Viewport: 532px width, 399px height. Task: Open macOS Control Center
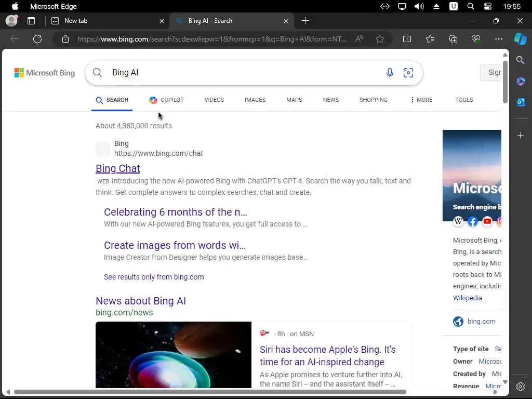click(x=487, y=6)
